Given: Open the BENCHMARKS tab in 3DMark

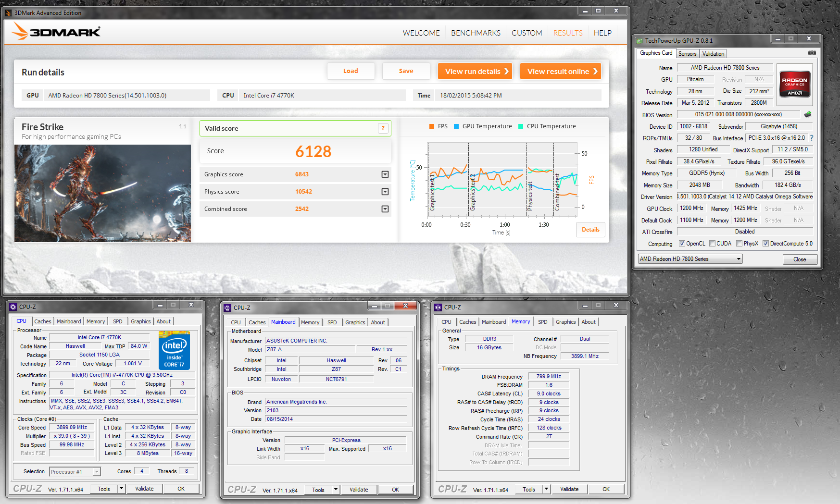Looking at the screenshot, I should tap(476, 33).
